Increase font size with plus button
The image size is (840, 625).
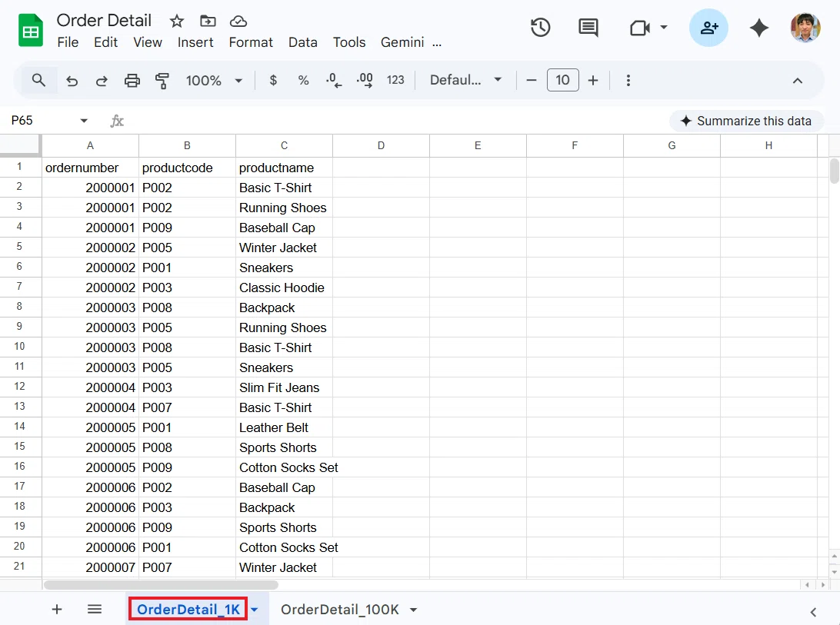pyautogui.click(x=593, y=80)
